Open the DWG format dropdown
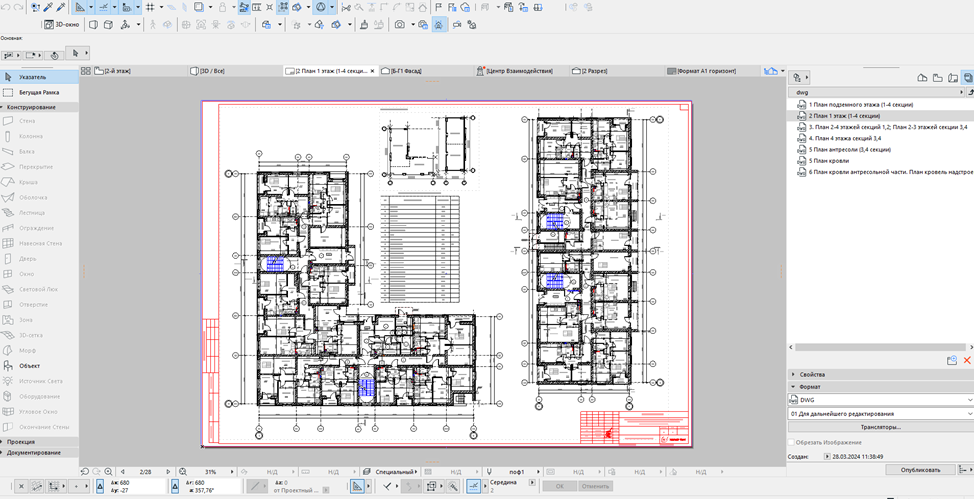Screen dimensions: 974x499 (880, 400)
